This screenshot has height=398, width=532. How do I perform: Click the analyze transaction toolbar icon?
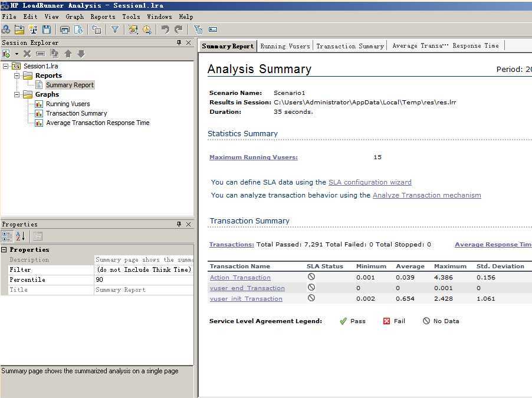pyautogui.click(x=133, y=29)
